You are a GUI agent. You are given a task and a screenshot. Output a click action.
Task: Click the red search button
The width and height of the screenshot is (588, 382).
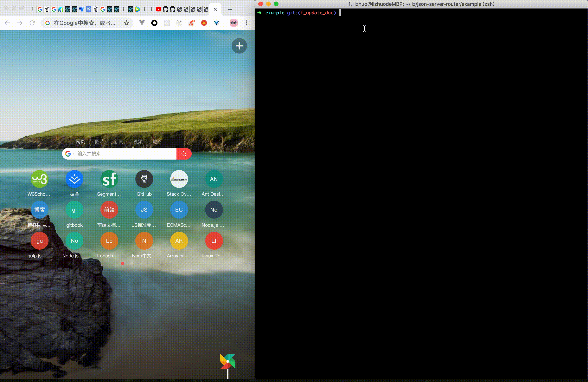click(x=184, y=154)
